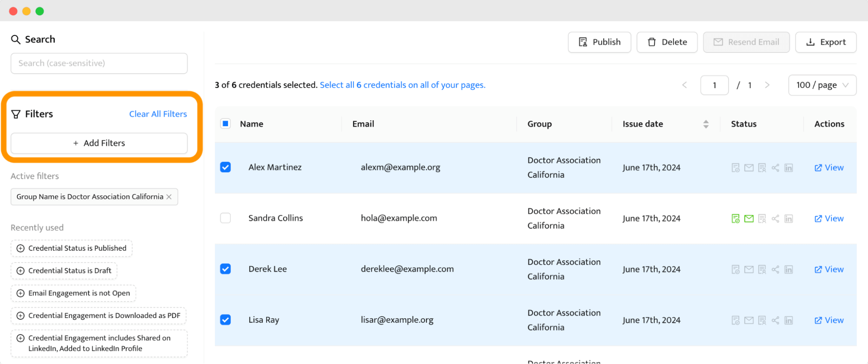Image resolution: width=868 pixels, height=364 pixels.
Task: Click the email hola@example.com
Action: 399,218
